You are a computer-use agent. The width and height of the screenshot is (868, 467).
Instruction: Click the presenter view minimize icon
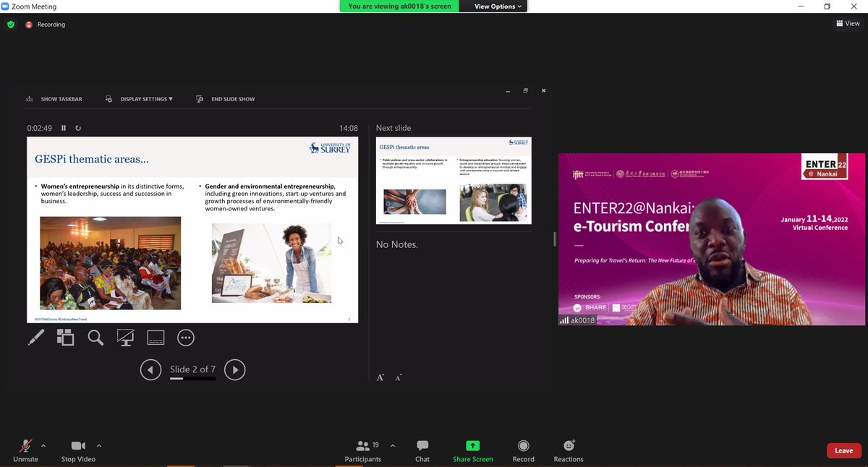coord(508,90)
